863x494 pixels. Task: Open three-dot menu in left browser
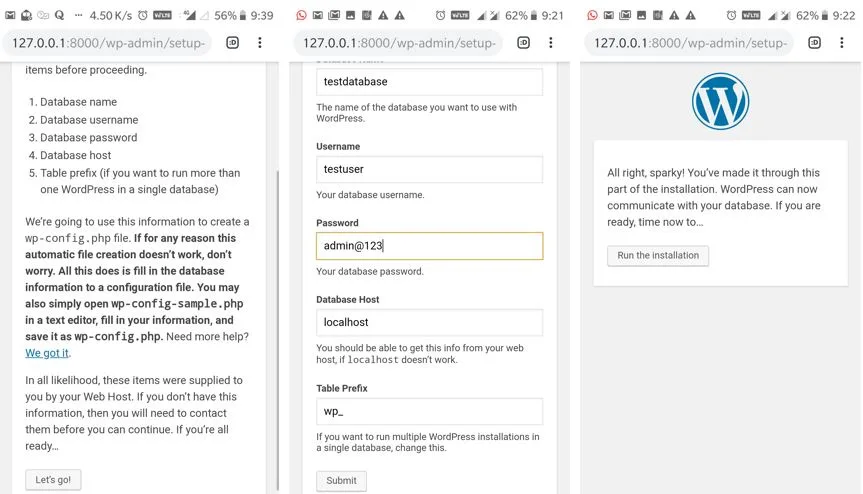point(260,43)
